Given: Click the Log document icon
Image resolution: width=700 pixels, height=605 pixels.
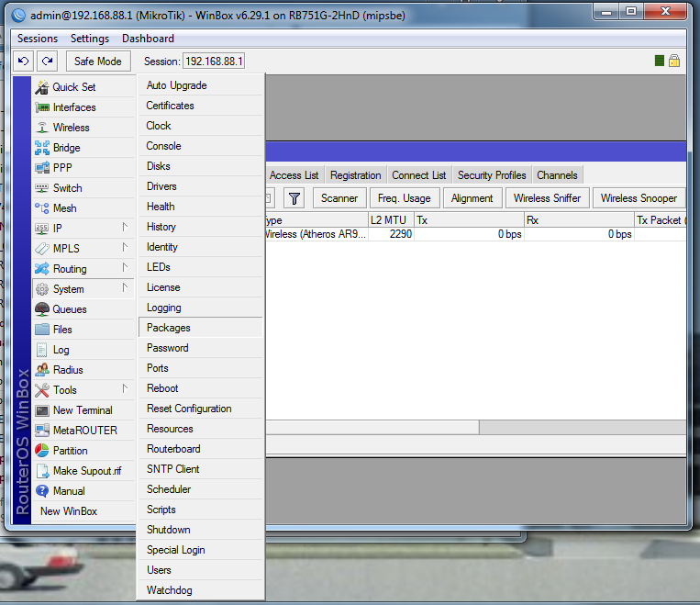Looking at the screenshot, I should click(x=42, y=350).
